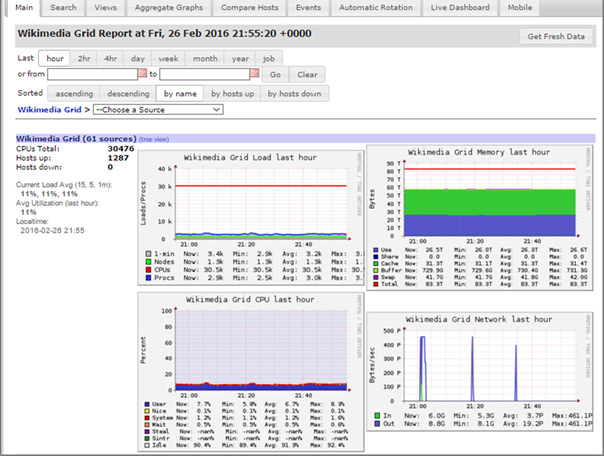The width and height of the screenshot is (604, 465).
Task: Focus the 'to' date field
Action: [205, 74]
